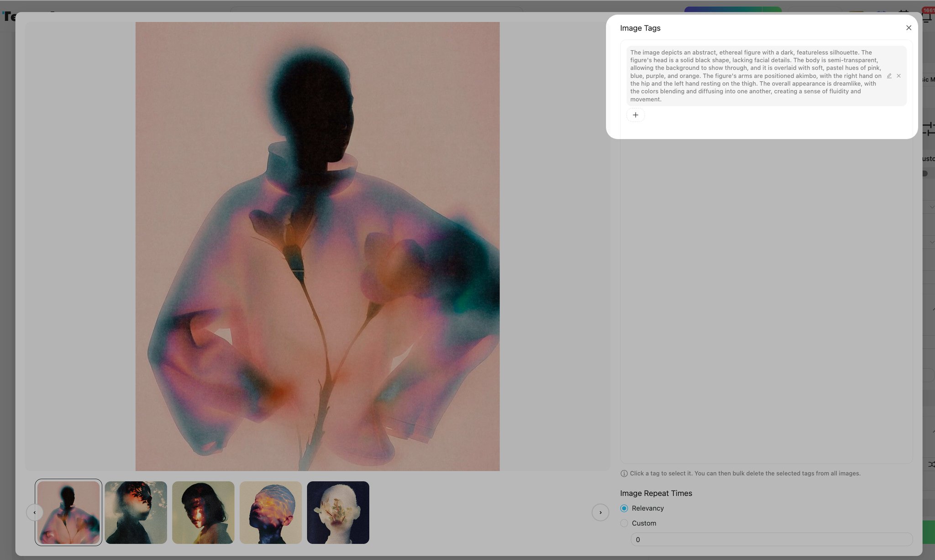935x560 pixels.
Task: Go to next thumbnails with right arrow
Action: 600,513
